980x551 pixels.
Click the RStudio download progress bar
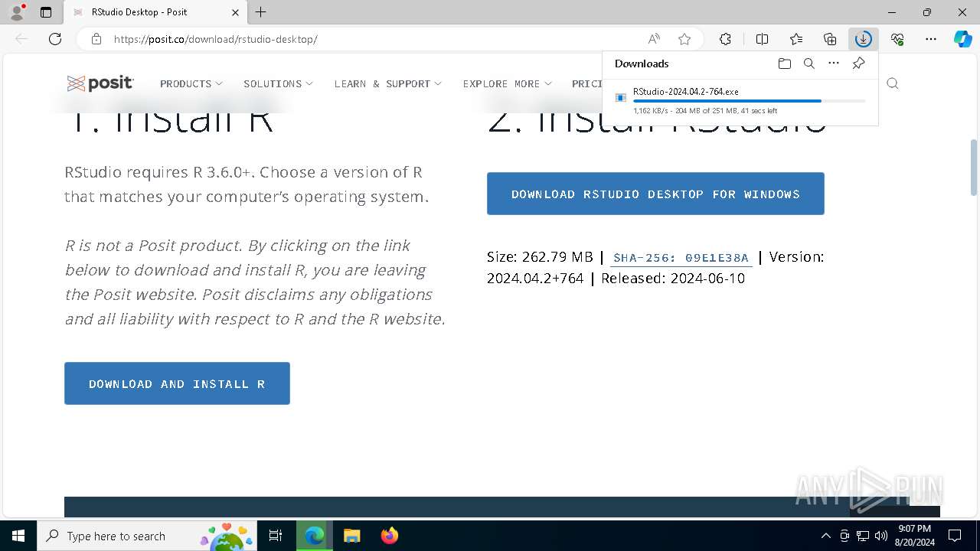tap(750, 101)
